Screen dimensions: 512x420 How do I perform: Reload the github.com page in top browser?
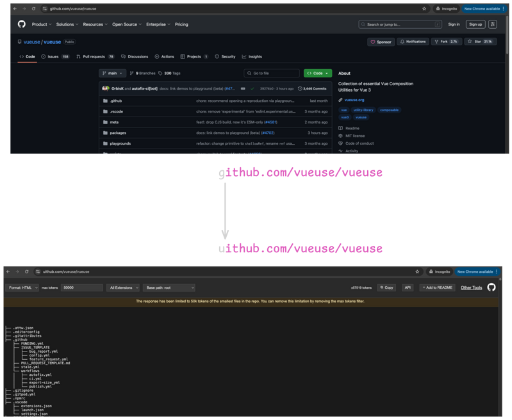point(33,9)
